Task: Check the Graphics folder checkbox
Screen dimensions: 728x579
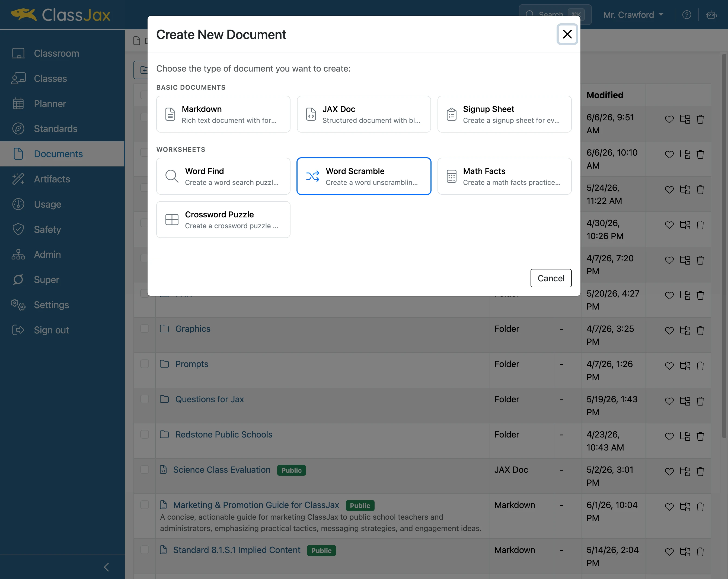Action: [145, 329]
